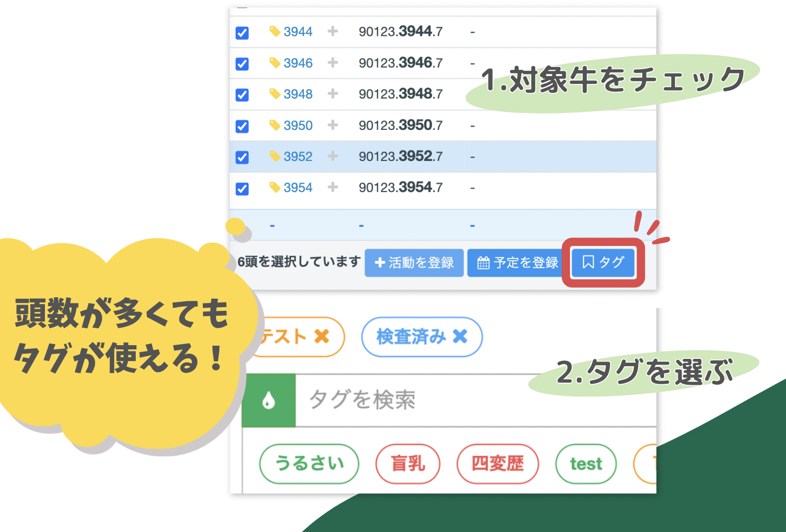786x532 pixels.
Task: Select the 四変歴 tag
Action: pos(498,464)
